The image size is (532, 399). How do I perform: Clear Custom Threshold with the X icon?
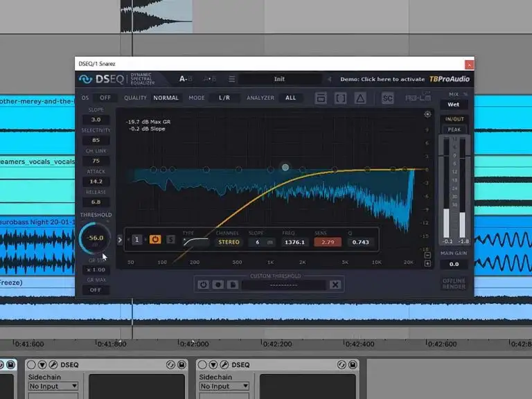(335, 285)
